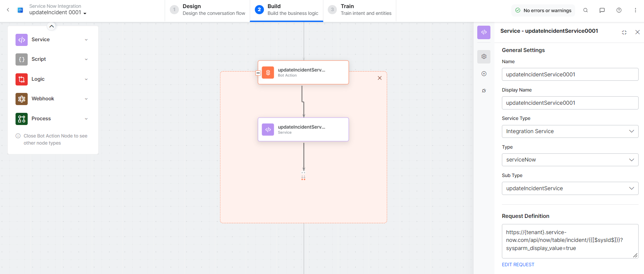Collapse the Bot Action node with minus toggle

tap(258, 73)
